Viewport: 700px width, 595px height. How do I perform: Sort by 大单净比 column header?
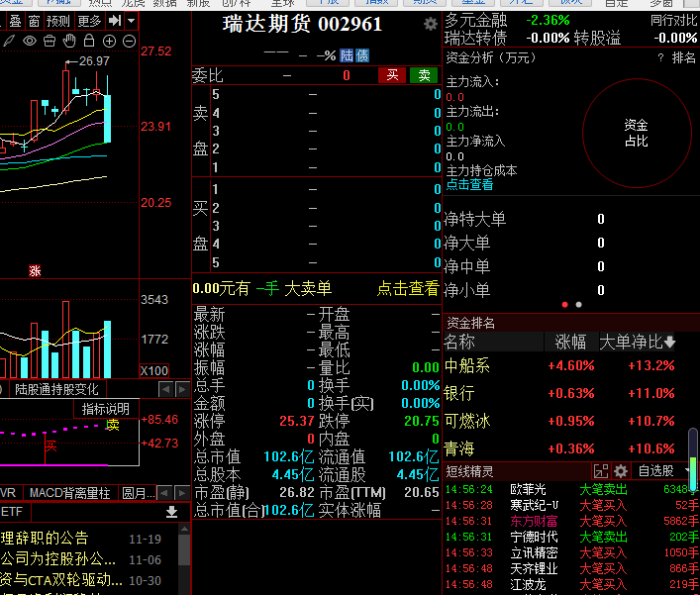point(637,342)
